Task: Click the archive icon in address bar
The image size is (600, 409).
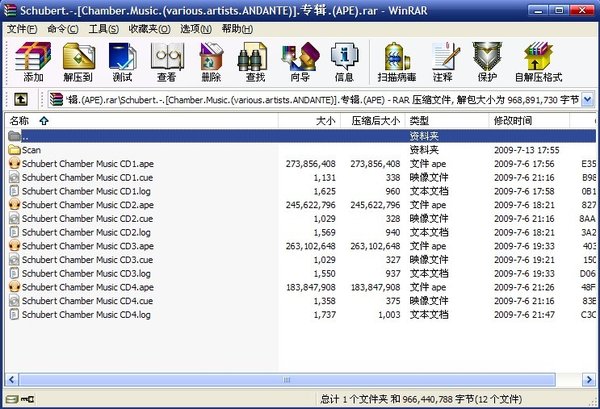Action: point(56,99)
